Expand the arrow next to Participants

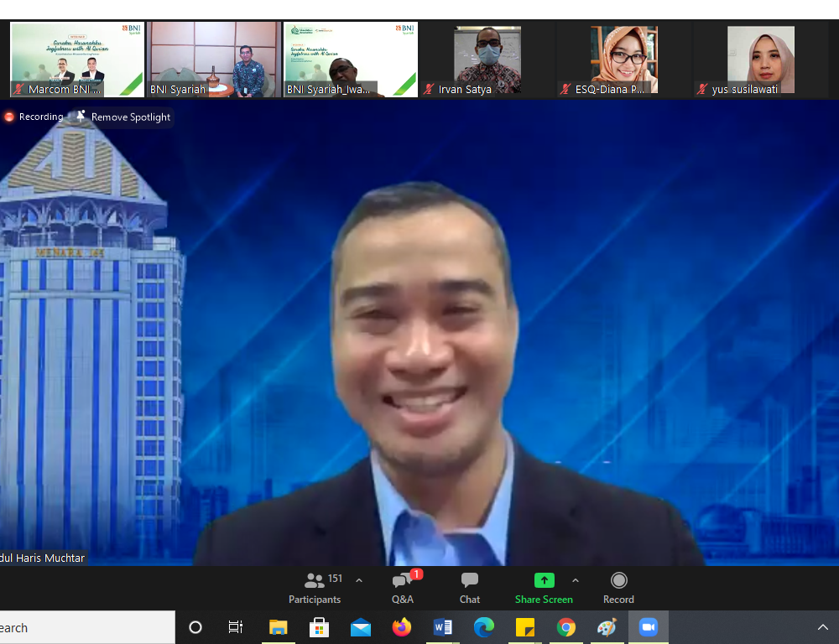tap(359, 580)
